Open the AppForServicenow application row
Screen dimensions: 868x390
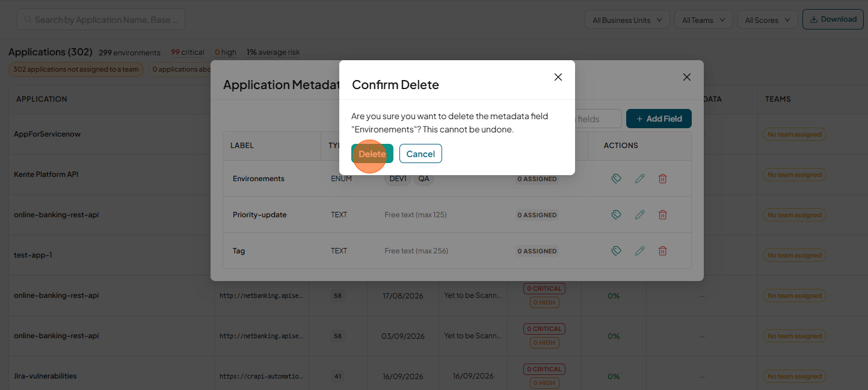coord(47,134)
